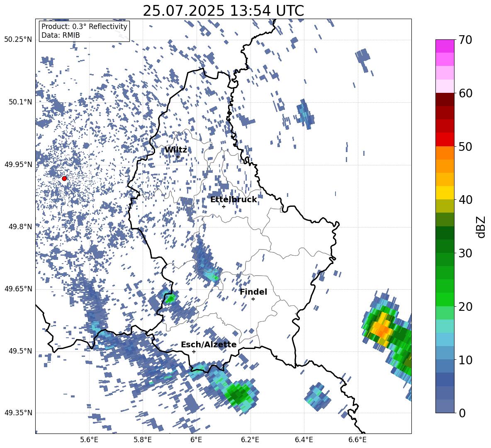Click the 6.6°E longitude label
This screenshot has height=448, width=491.
pos(357,440)
